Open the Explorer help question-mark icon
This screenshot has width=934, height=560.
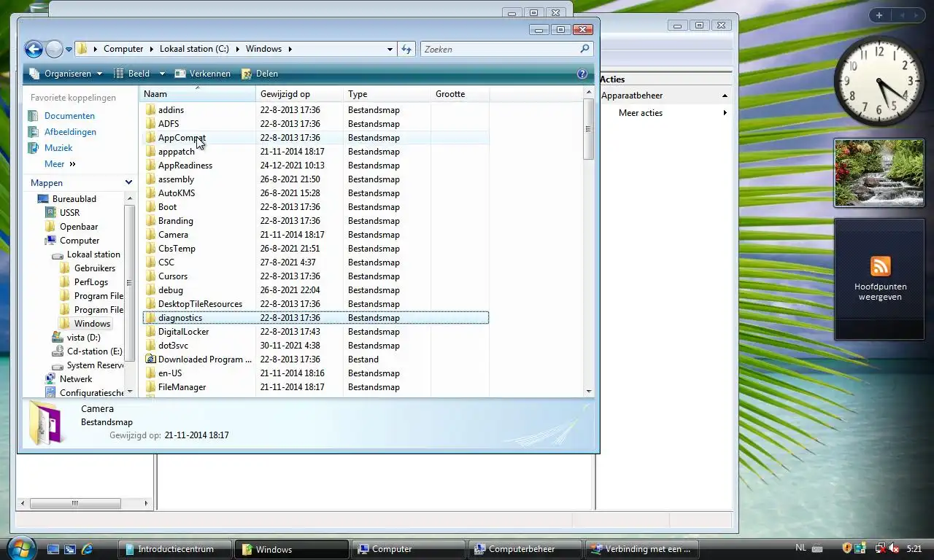coord(582,74)
